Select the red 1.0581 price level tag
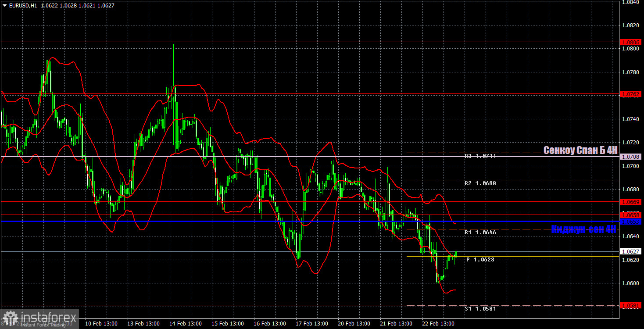Screen dimensions: 644x329 (631, 305)
